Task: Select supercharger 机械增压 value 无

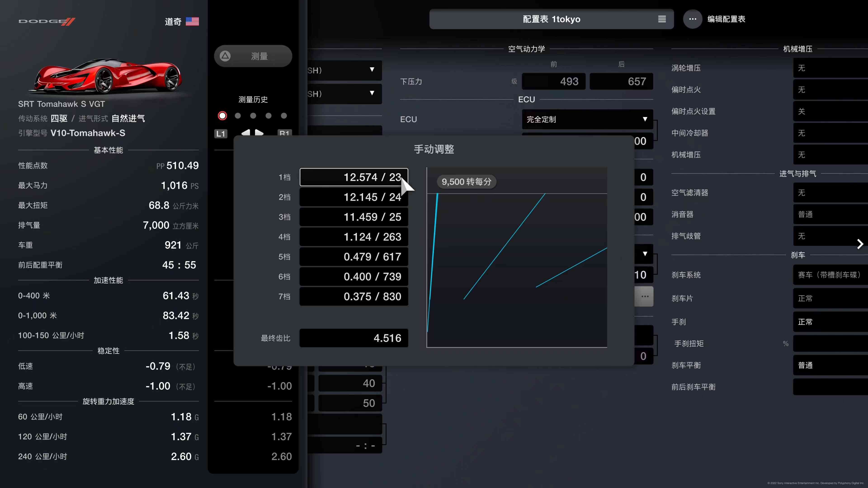Action: [x=831, y=155]
